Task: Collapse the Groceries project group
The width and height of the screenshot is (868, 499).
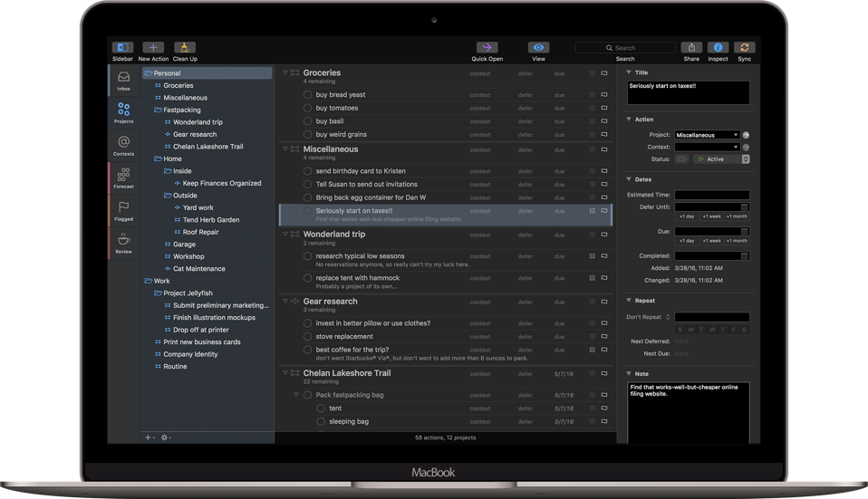Action: point(285,72)
